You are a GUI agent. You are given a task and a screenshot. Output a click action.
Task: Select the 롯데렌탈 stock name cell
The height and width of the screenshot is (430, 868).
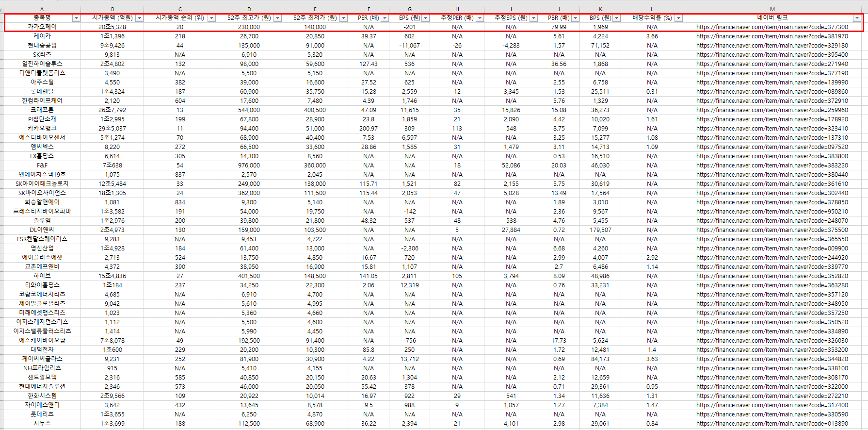point(42,92)
